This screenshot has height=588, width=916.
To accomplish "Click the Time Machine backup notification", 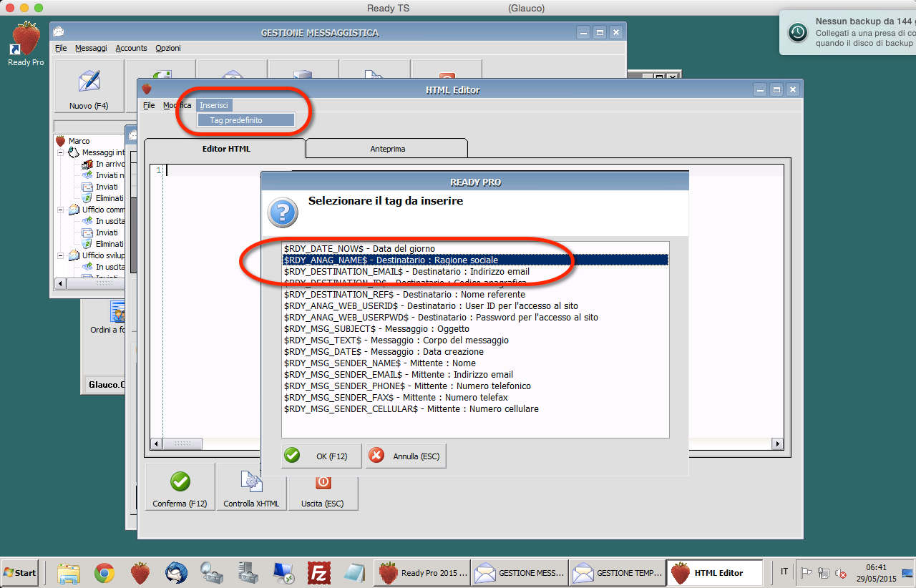I will point(848,32).
